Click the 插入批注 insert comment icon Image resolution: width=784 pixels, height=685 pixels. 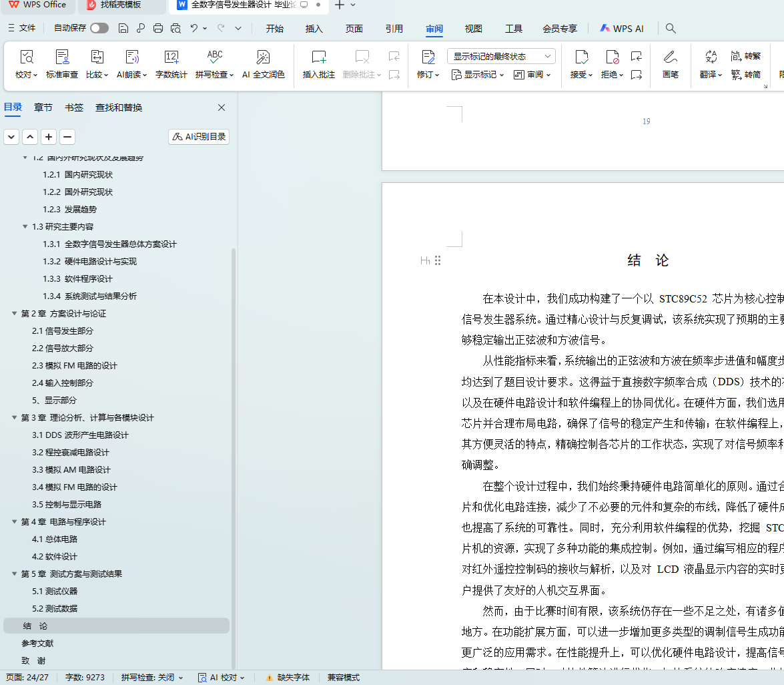319,57
